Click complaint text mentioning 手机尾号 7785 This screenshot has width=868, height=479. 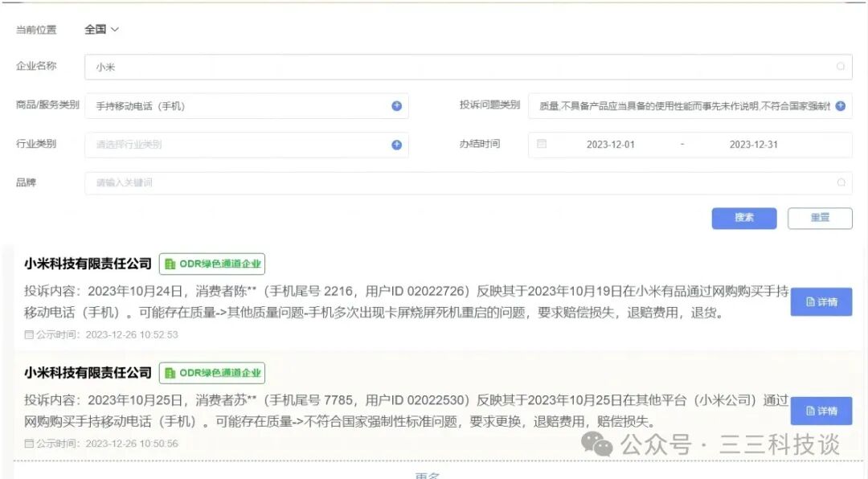[407, 411]
